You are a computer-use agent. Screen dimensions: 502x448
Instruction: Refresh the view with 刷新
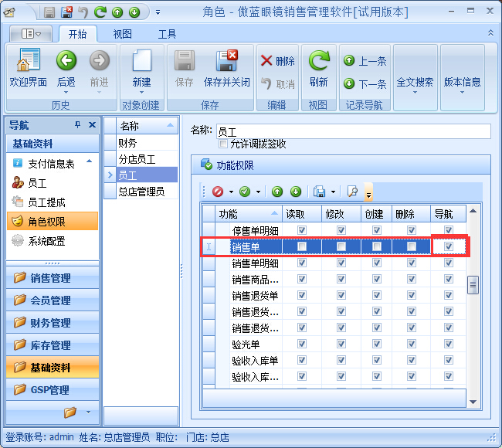[318, 70]
